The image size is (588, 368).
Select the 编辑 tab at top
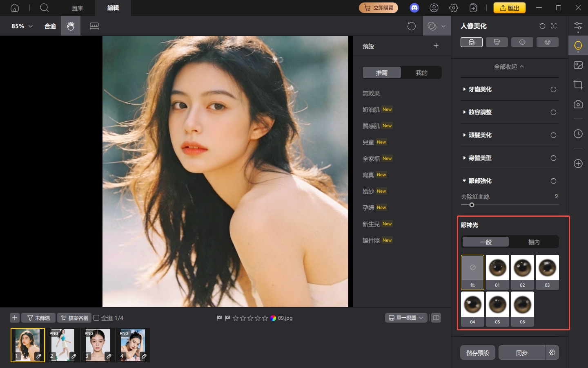coord(113,8)
